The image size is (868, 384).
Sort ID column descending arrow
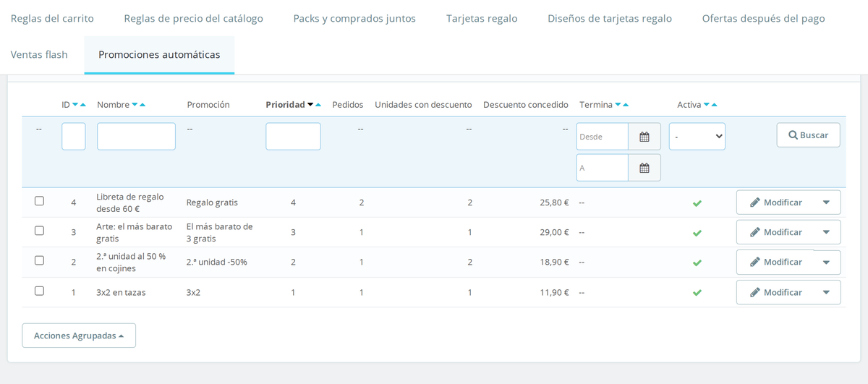click(75, 105)
